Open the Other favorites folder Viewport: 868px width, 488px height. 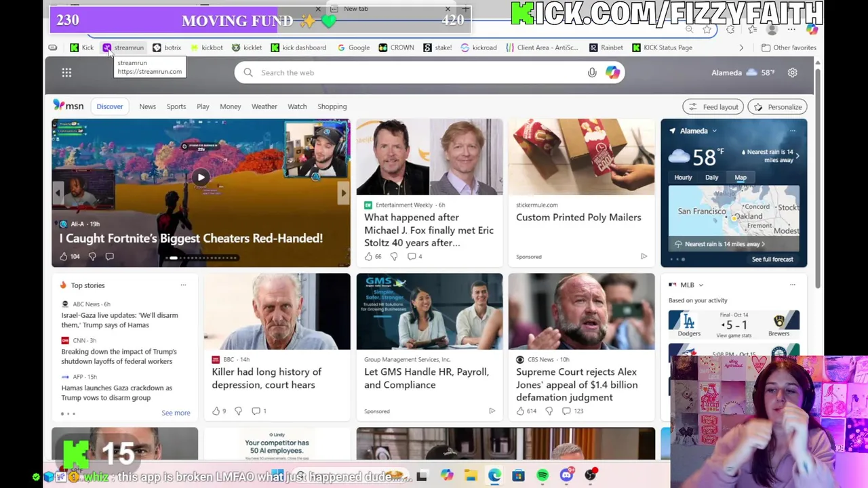[788, 47]
